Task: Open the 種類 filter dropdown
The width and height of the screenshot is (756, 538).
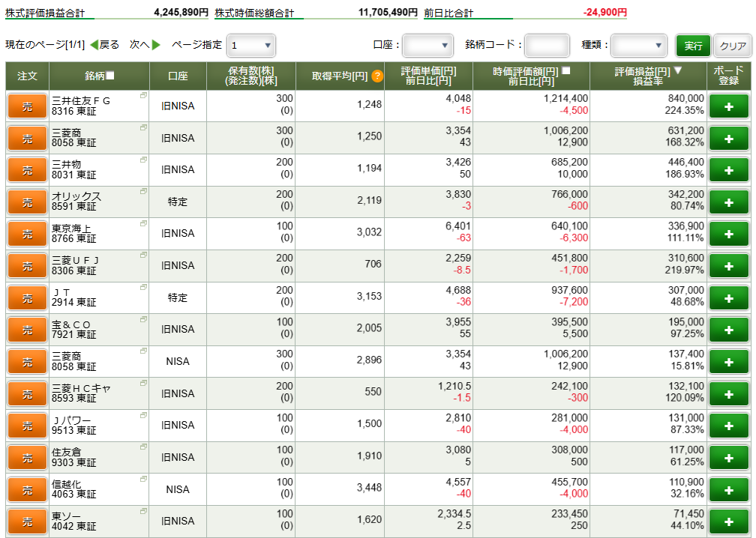Action: [638, 46]
